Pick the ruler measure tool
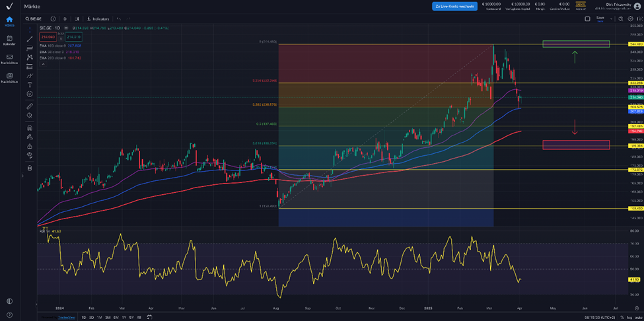Image resolution: width=644 pixels, height=321 pixels. click(30, 106)
